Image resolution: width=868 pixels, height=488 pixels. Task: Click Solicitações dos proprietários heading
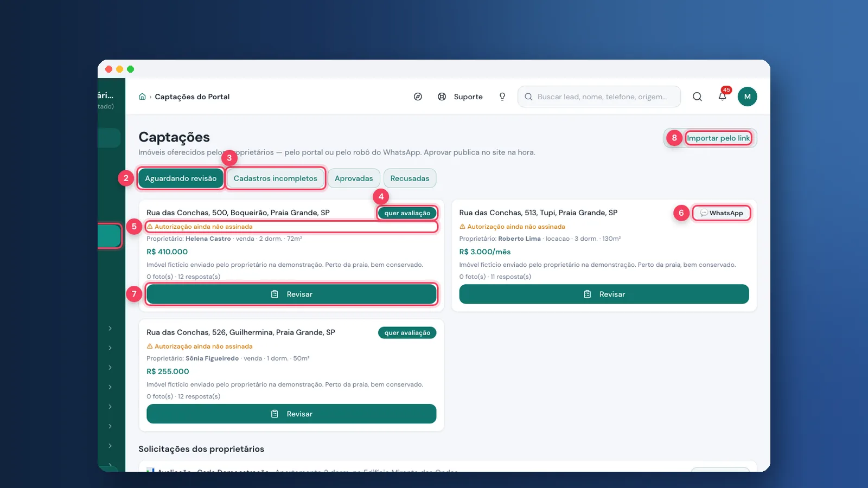tap(201, 449)
